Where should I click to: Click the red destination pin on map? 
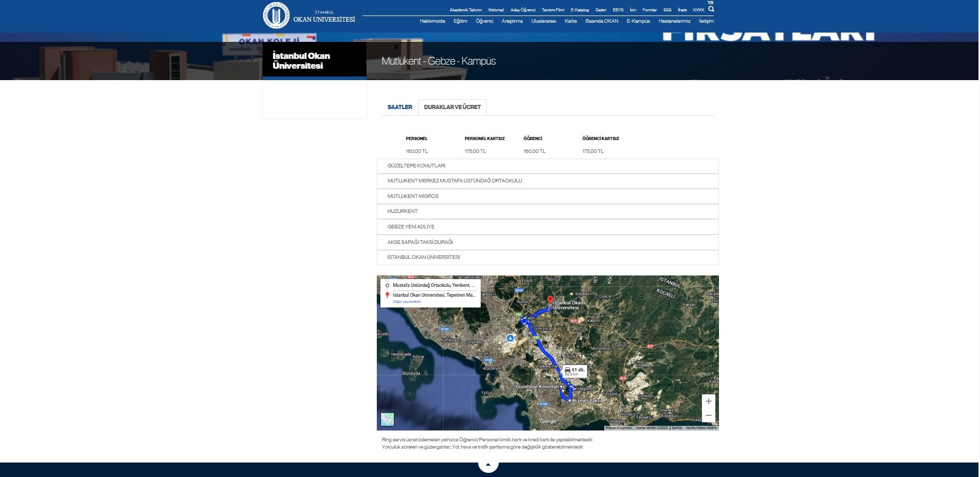click(550, 300)
